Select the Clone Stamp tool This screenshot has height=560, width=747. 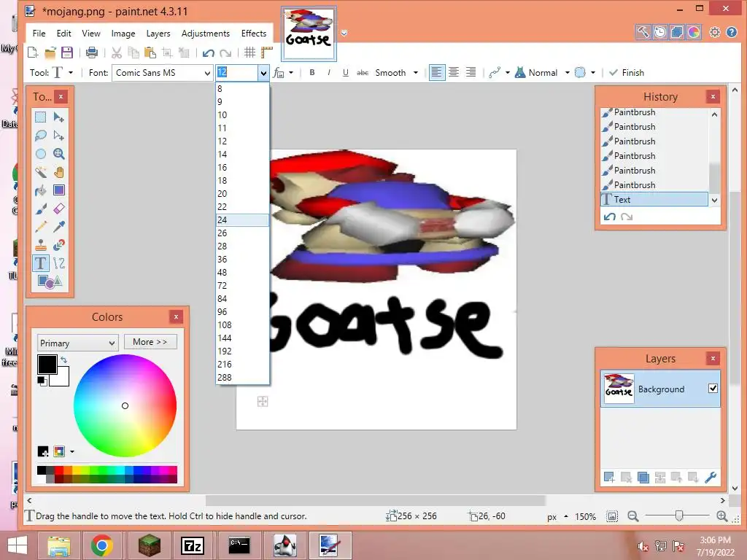[41, 245]
